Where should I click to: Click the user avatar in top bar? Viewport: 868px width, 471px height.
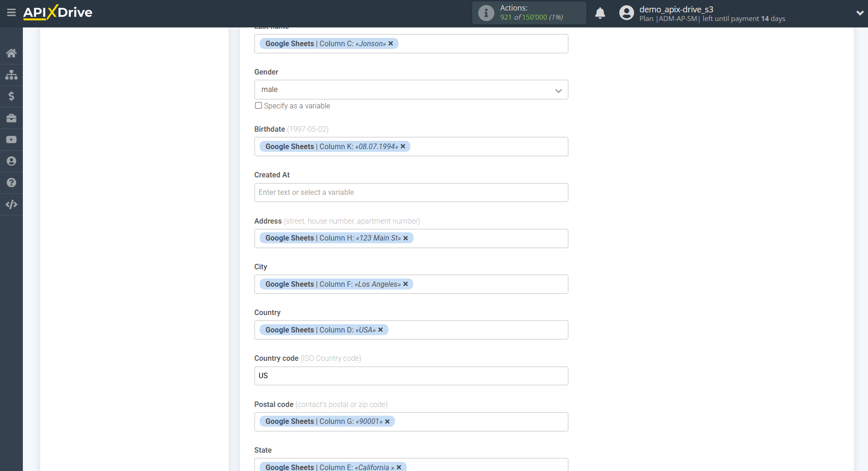626,13
